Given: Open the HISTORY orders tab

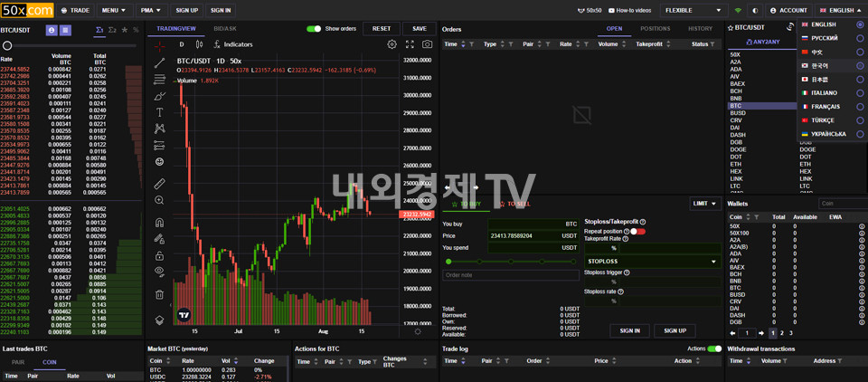Looking at the screenshot, I should pos(700,28).
